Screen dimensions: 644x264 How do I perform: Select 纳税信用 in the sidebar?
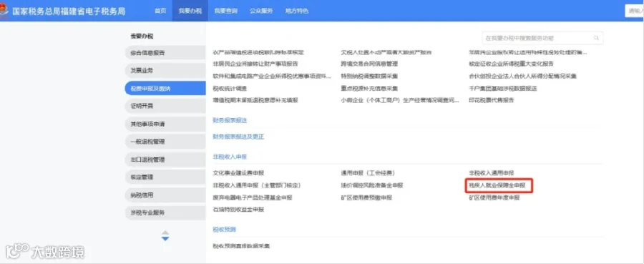(165, 195)
